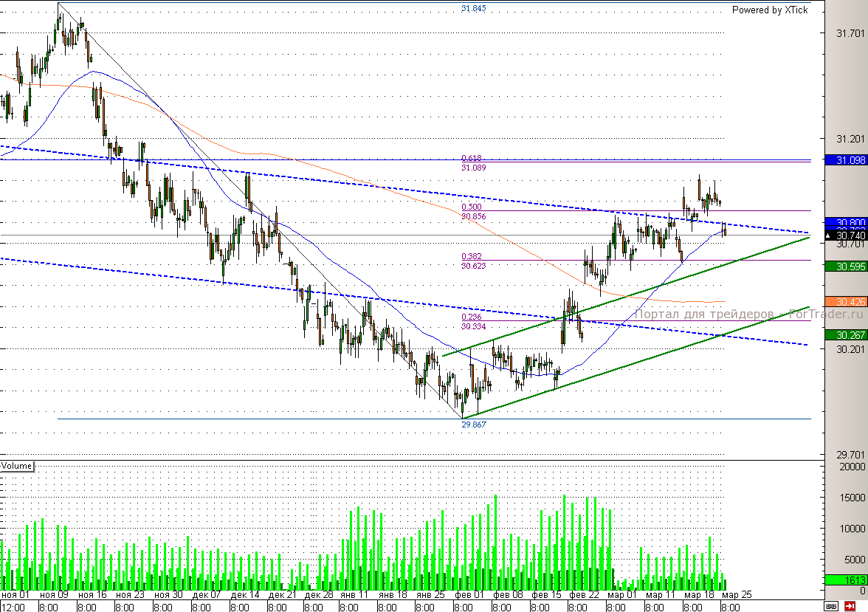Click the 15000 volume axis label
Screen dimensions: 868x612
[x=852, y=498]
